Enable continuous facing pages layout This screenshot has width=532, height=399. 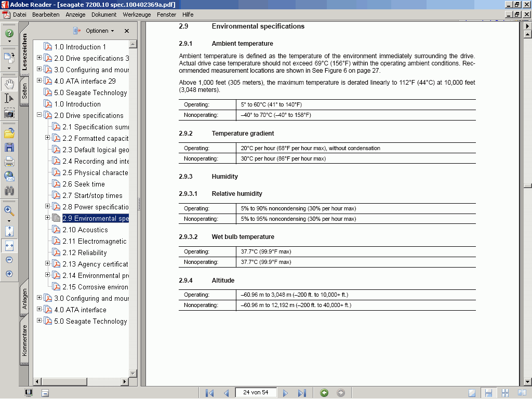pyautogui.click(x=505, y=393)
